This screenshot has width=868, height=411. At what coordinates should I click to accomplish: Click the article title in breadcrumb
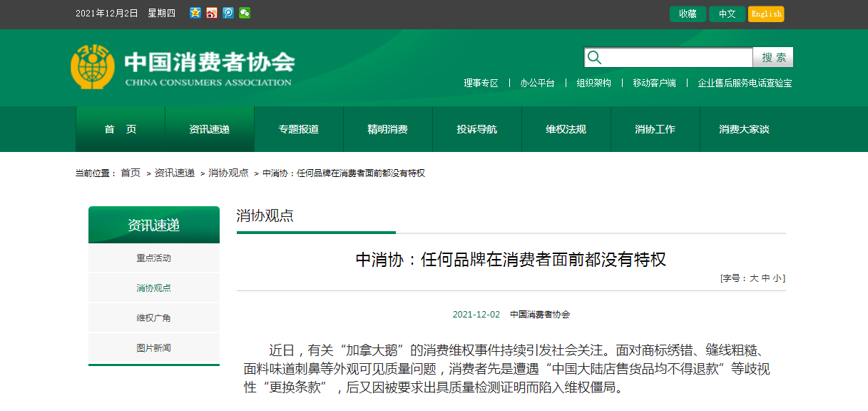[344, 173]
